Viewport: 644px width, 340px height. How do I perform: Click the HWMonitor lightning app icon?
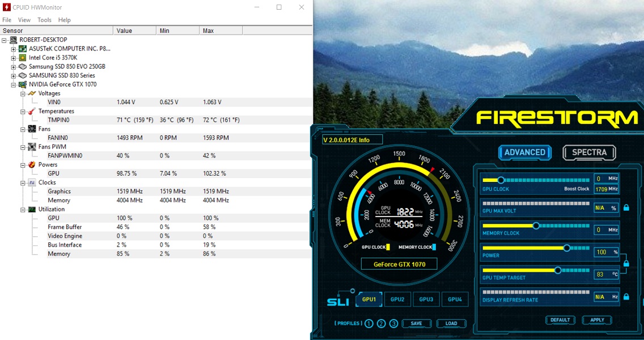coord(6,7)
